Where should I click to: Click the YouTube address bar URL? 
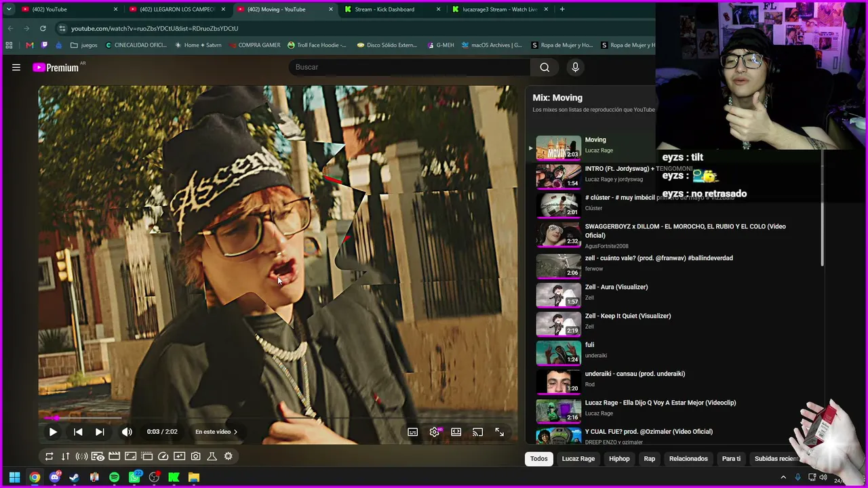155,28
